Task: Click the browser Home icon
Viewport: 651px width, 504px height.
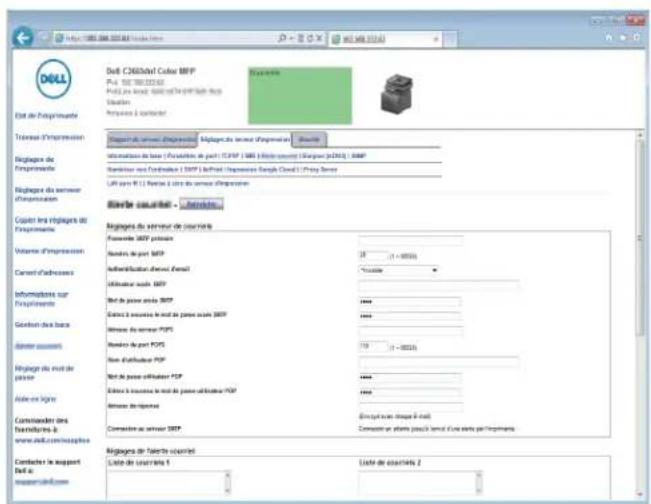Action: coord(609,38)
